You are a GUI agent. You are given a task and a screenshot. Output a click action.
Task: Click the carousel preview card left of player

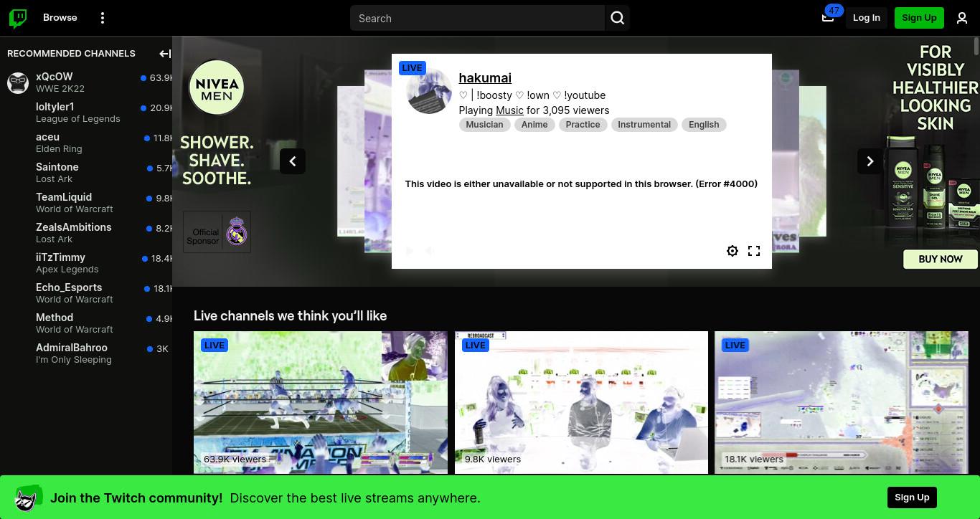click(378, 161)
